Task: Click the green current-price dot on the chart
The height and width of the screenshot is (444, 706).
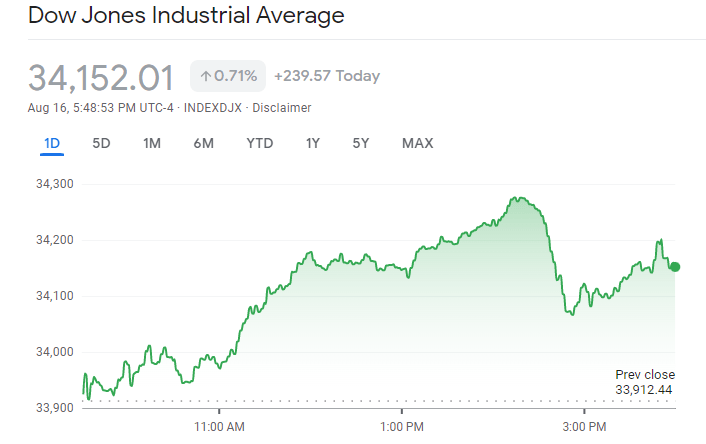Action: [675, 267]
